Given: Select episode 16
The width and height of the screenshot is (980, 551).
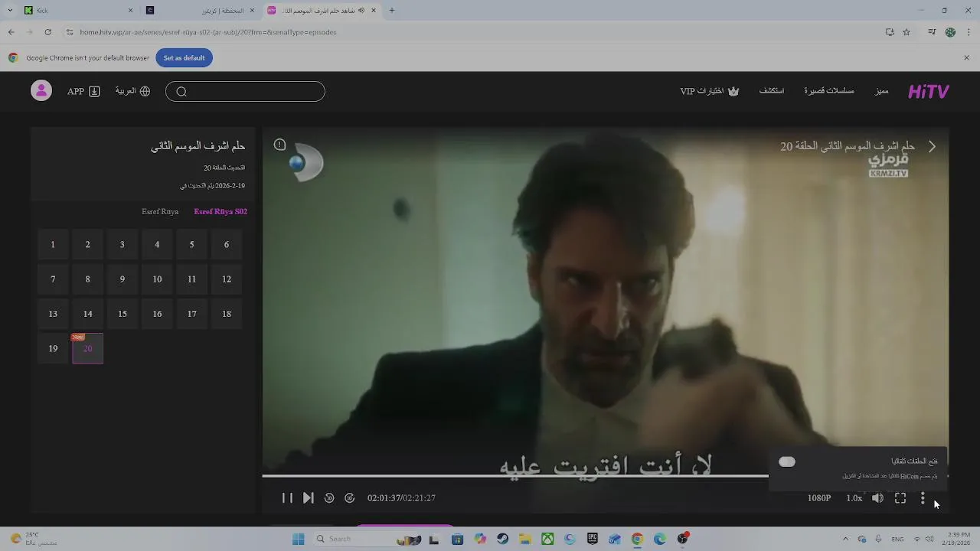Looking at the screenshot, I should pyautogui.click(x=157, y=314).
